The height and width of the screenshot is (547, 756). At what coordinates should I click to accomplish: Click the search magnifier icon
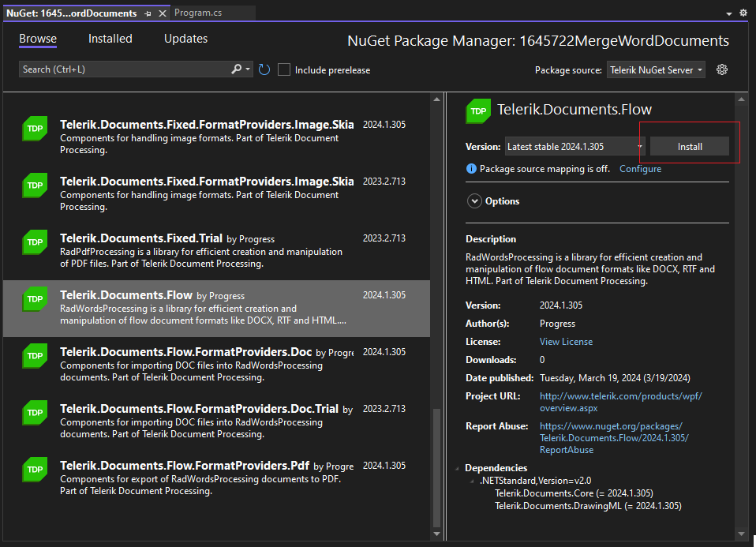coord(237,69)
